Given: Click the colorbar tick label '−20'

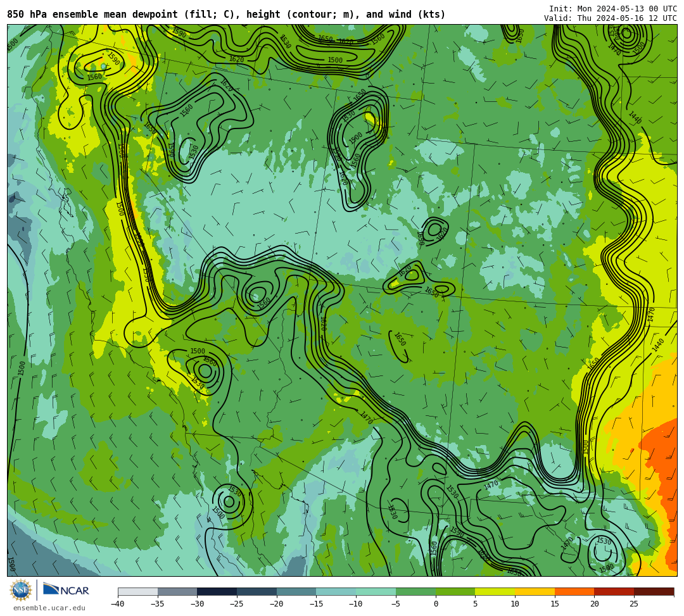Looking at the screenshot, I should [277, 604].
